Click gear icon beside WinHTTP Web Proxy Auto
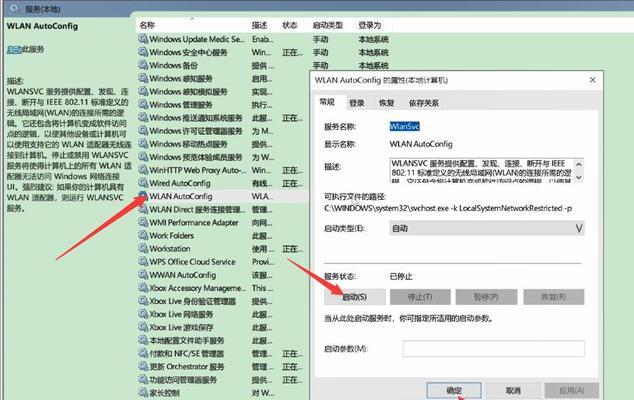 (143, 170)
